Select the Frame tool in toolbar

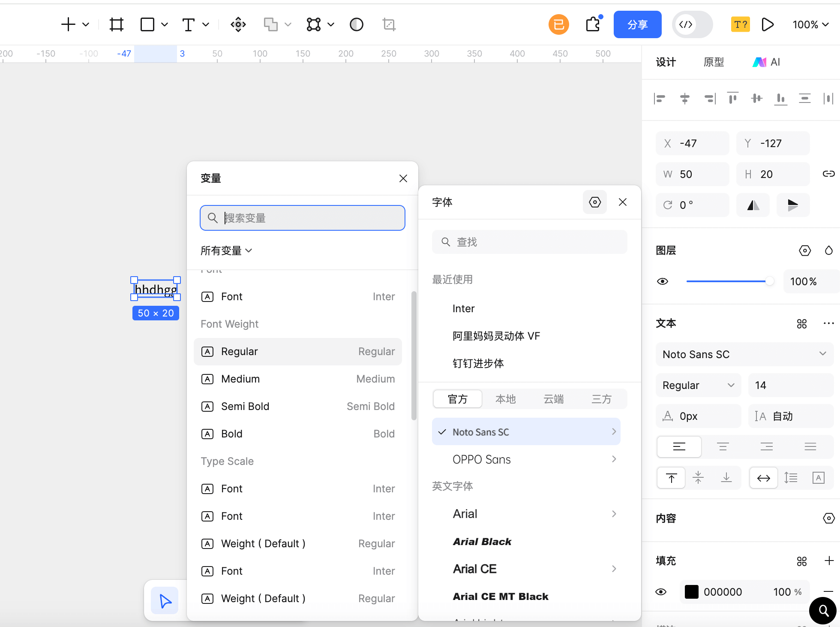[x=116, y=24]
